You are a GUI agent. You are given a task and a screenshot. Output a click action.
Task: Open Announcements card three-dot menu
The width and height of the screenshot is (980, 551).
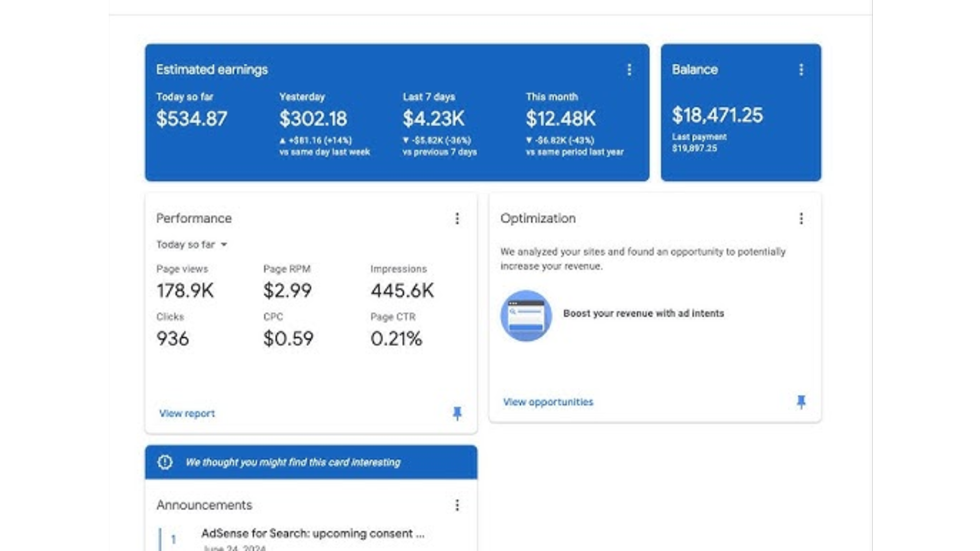click(x=457, y=505)
